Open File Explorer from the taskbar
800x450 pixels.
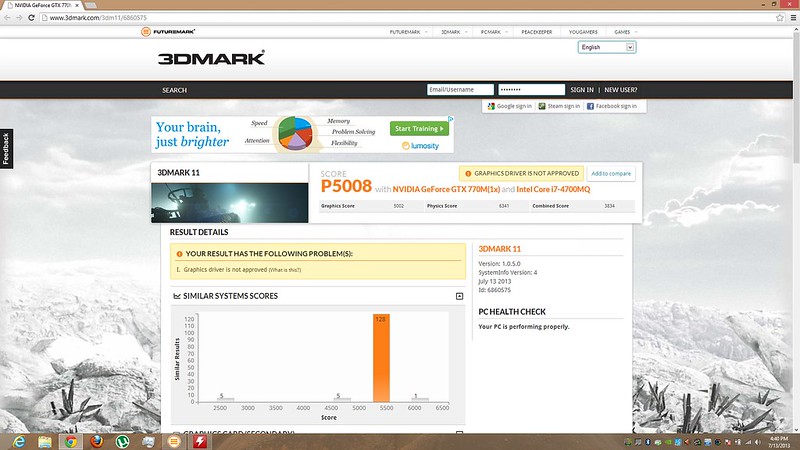click(45, 441)
